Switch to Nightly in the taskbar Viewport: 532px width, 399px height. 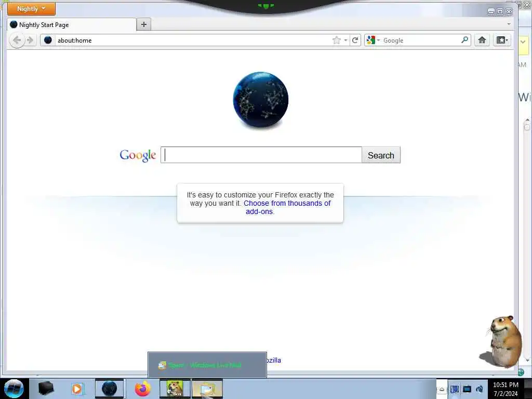109,389
